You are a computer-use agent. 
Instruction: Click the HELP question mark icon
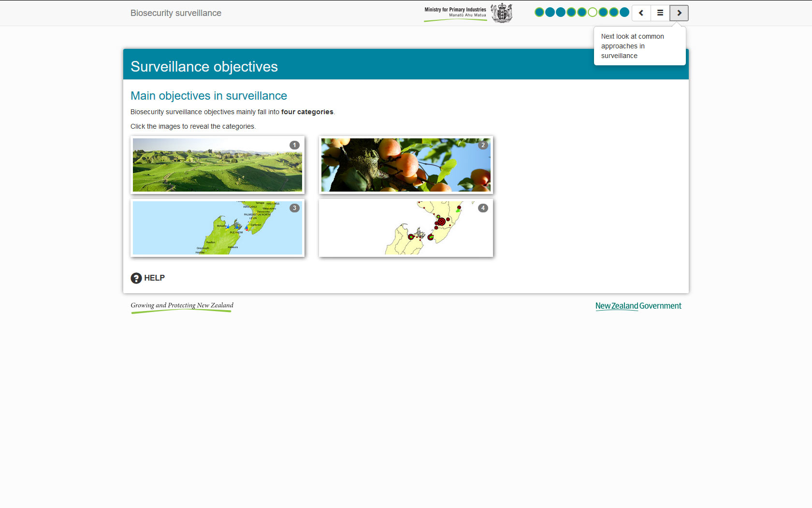click(x=136, y=278)
